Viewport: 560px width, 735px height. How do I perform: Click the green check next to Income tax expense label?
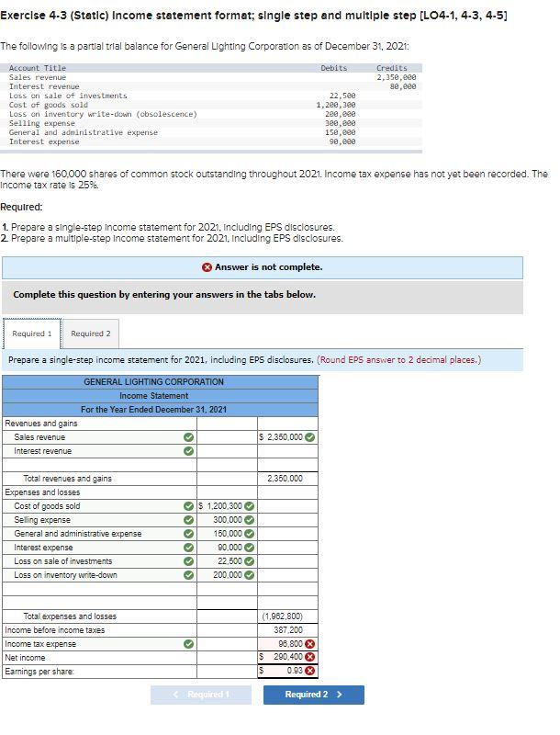pos(188,644)
